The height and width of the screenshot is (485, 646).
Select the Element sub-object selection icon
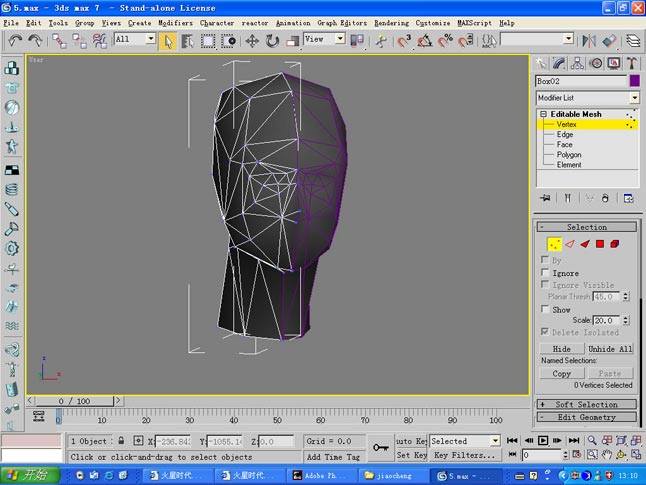pos(615,244)
